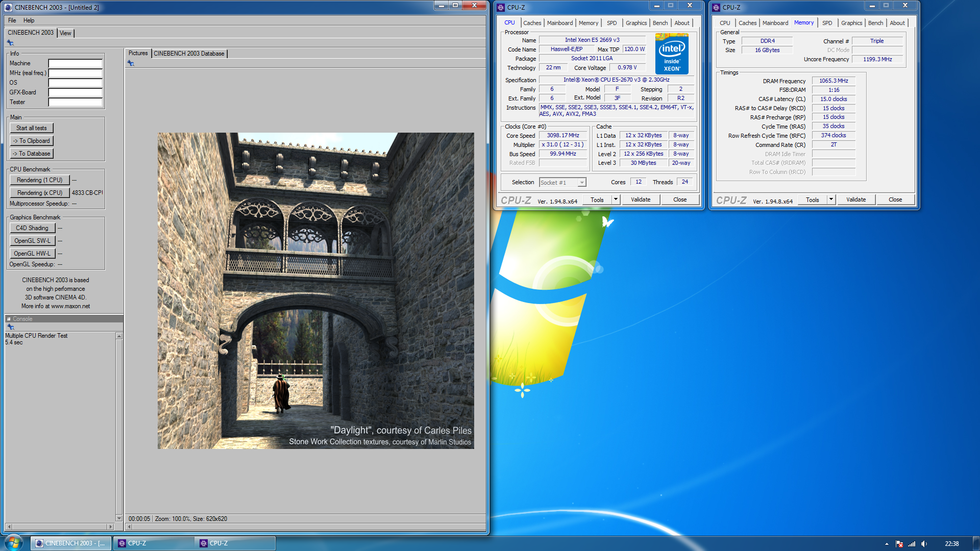Screen dimensions: 980x551
Task: Open the volume speaker tray icon
Action: pos(924,544)
